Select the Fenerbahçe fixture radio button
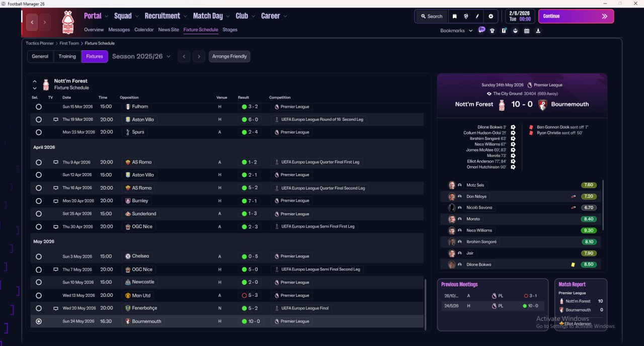This screenshot has height=346, width=644. coord(39,308)
